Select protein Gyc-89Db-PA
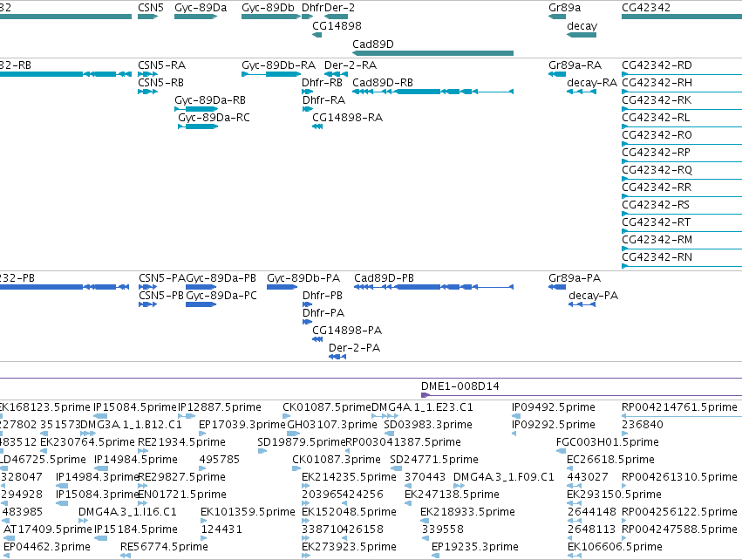742x560 pixels. (x=303, y=278)
